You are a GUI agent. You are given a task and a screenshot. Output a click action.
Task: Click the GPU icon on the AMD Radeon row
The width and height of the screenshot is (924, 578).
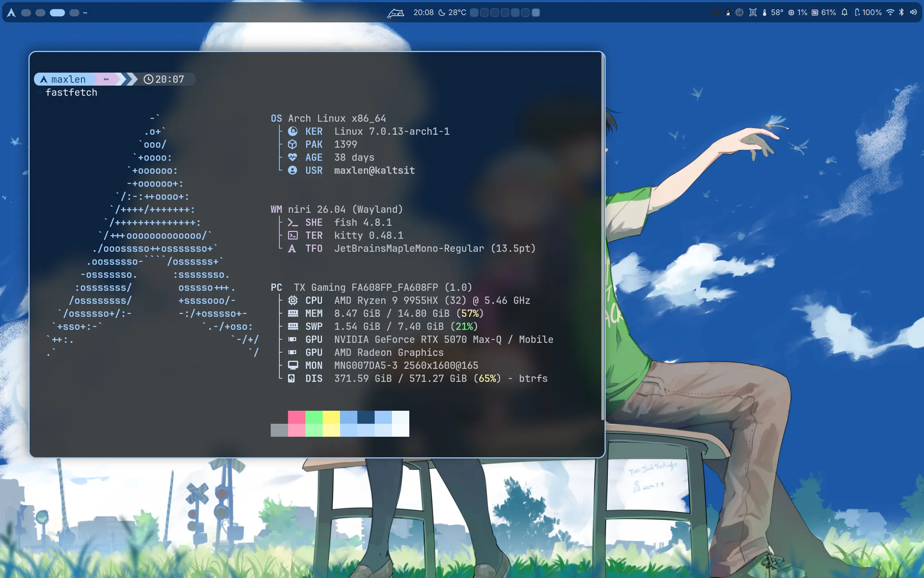292,353
